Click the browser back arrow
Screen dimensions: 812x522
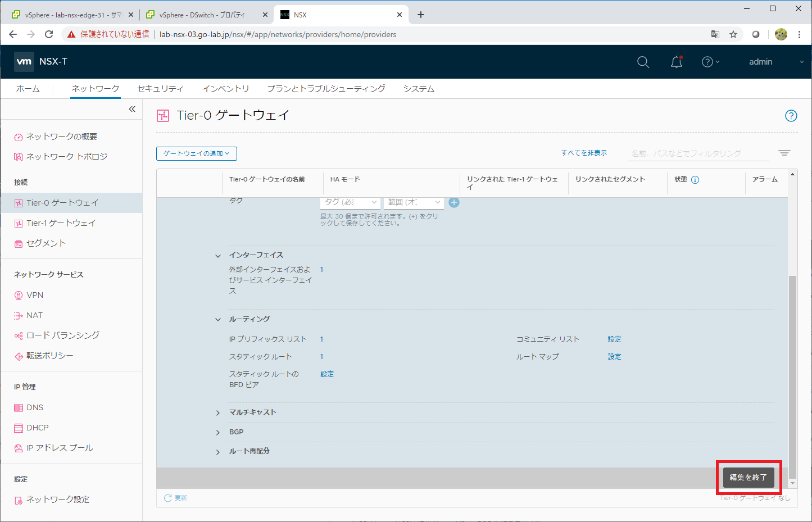tap(13, 34)
